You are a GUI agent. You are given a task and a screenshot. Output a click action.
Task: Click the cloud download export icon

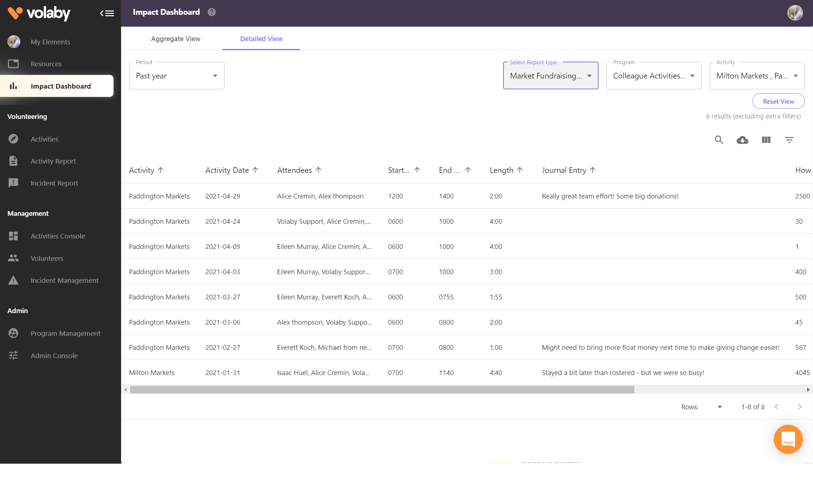tap(742, 140)
